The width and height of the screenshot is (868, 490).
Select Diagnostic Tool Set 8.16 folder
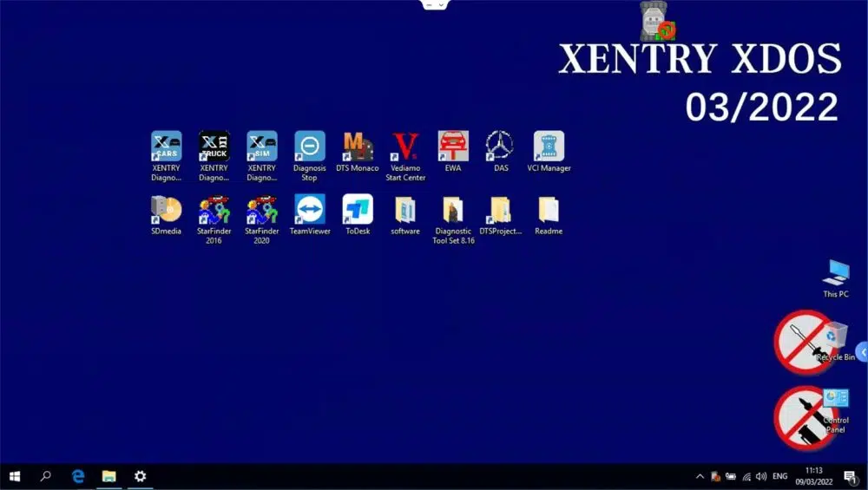(x=453, y=219)
